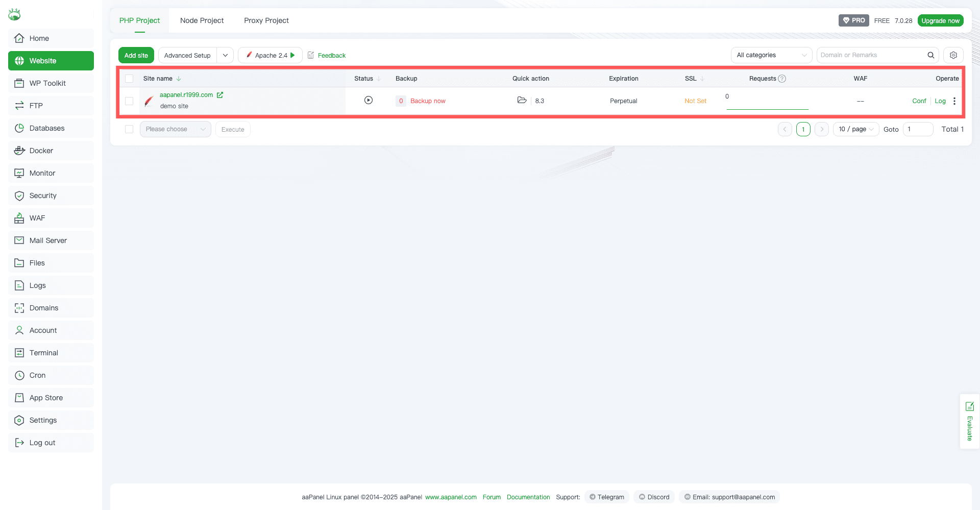
Task: Open Docker from the sidebar menu
Action: pyautogui.click(x=41, y=151)
